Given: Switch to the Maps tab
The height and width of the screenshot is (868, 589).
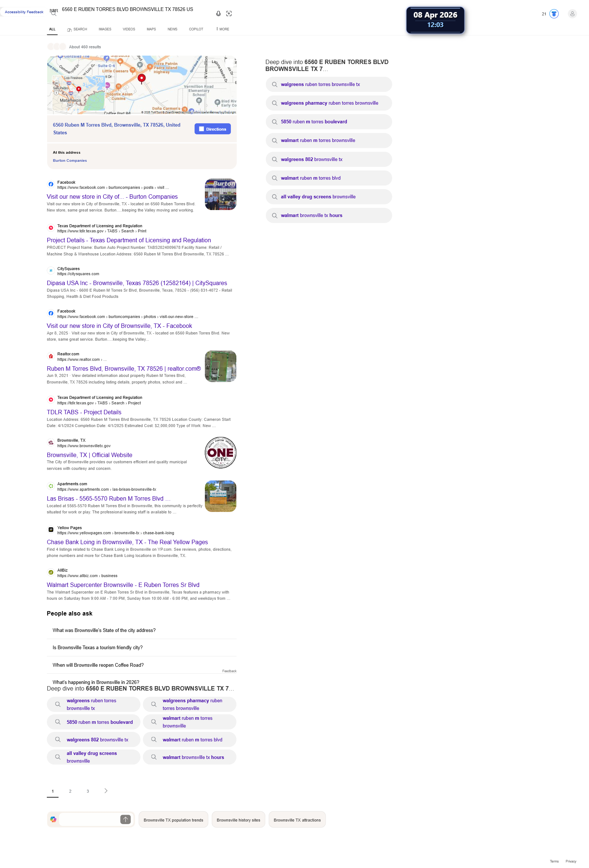Looking at the screenshot, I should [x=151, y=29].
